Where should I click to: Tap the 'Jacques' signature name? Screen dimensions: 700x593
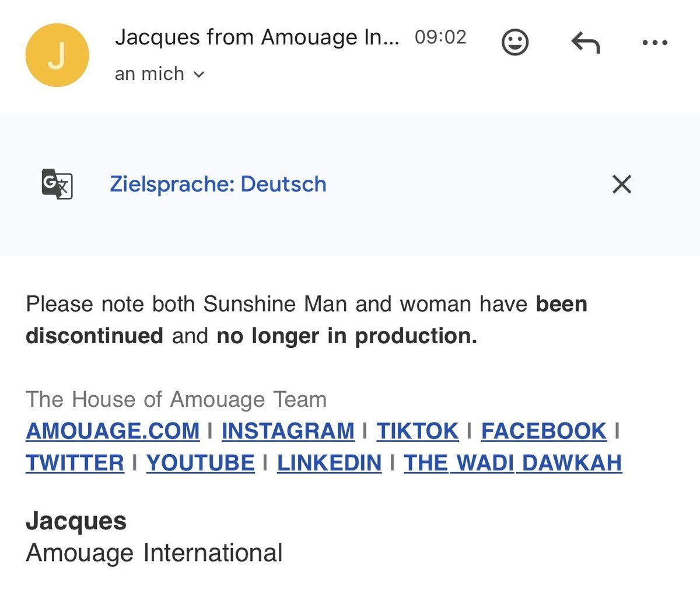click(76, 521)
